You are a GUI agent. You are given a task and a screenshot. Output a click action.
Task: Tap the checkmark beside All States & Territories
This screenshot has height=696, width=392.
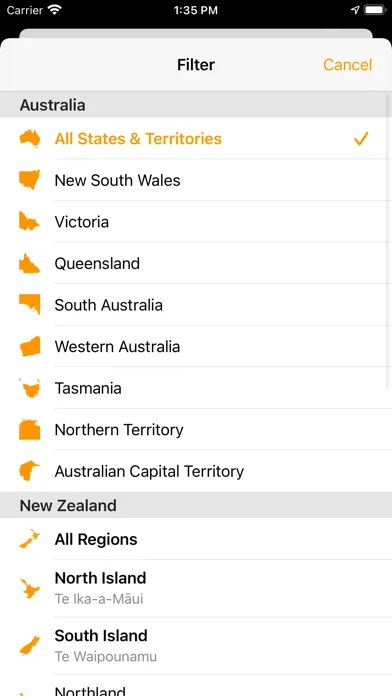click(361, 138)
